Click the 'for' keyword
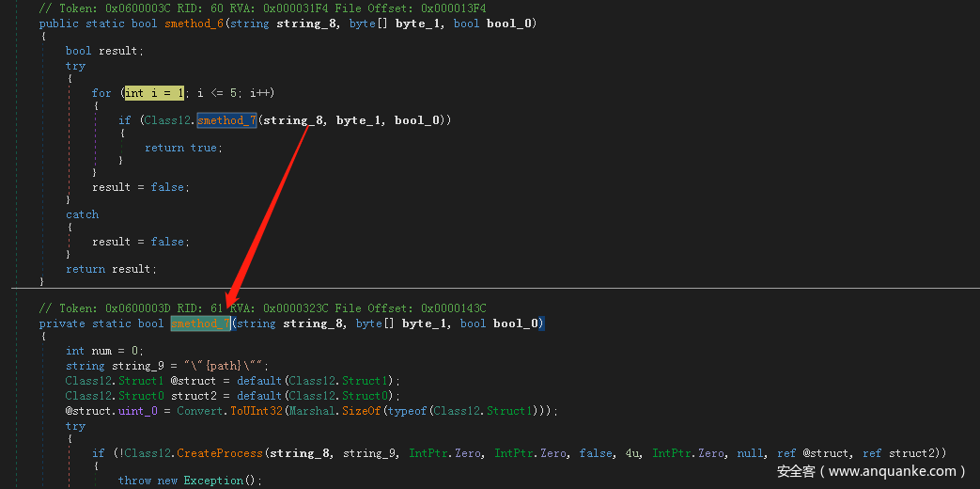The width and height of the screenshot is (980, 489). tap(101, 93)
